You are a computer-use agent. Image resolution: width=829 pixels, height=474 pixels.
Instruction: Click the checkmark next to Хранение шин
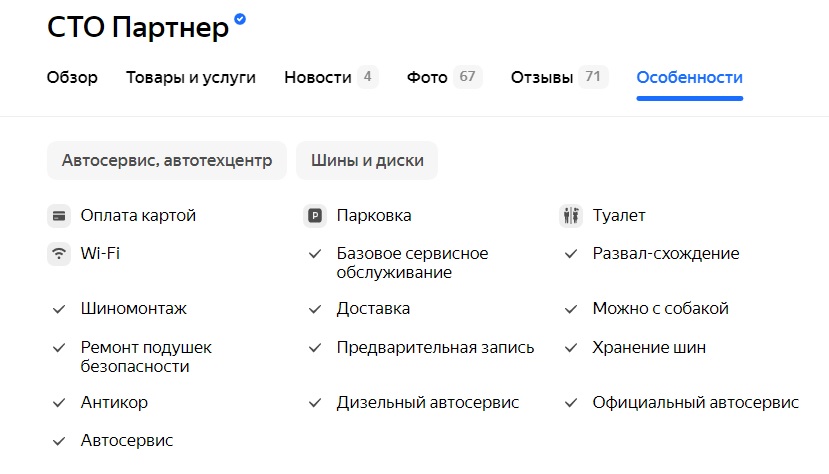pyautogui.click(x=571, y=348)
